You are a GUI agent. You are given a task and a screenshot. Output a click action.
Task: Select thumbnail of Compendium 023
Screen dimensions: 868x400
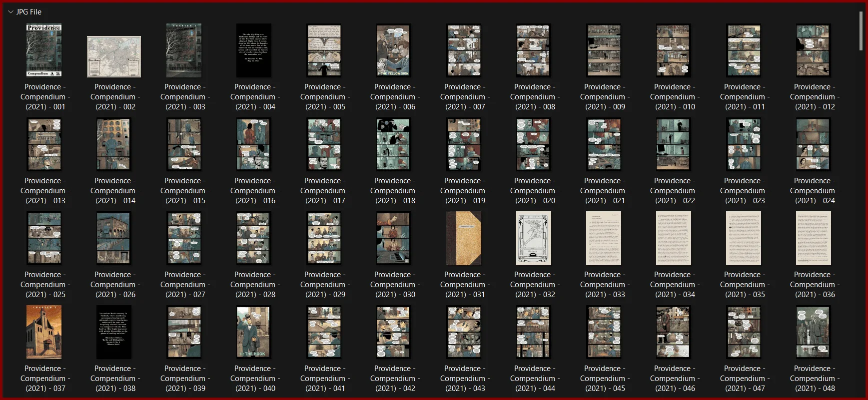coord(744,144)
